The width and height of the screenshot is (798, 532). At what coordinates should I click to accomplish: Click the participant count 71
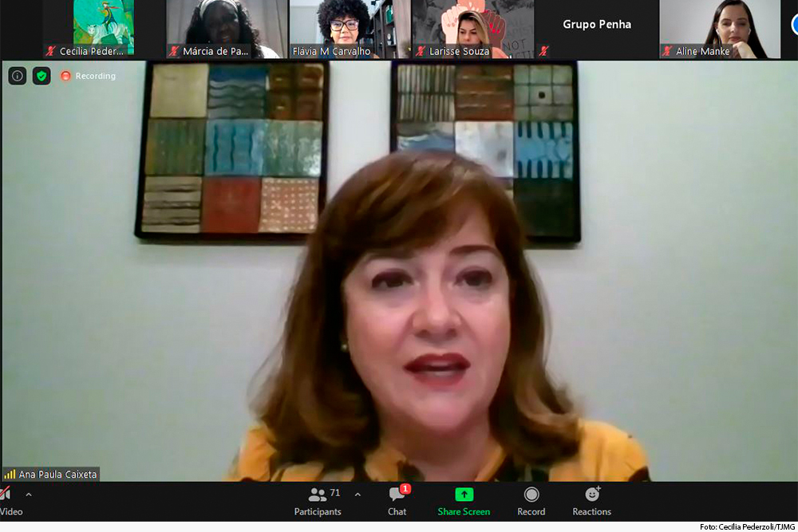(x=335, y=492)
